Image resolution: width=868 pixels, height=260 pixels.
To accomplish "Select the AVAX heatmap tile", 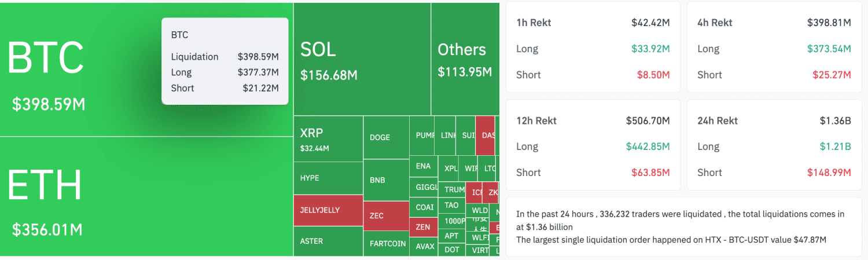I will pyautogui.click(x=424, y=247).
